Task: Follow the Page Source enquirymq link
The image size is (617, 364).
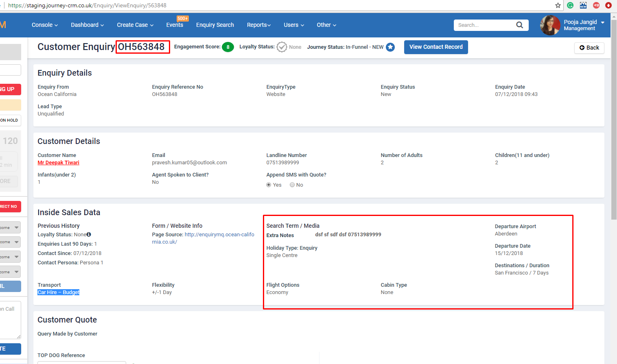Action: click(x=203, y=238)
